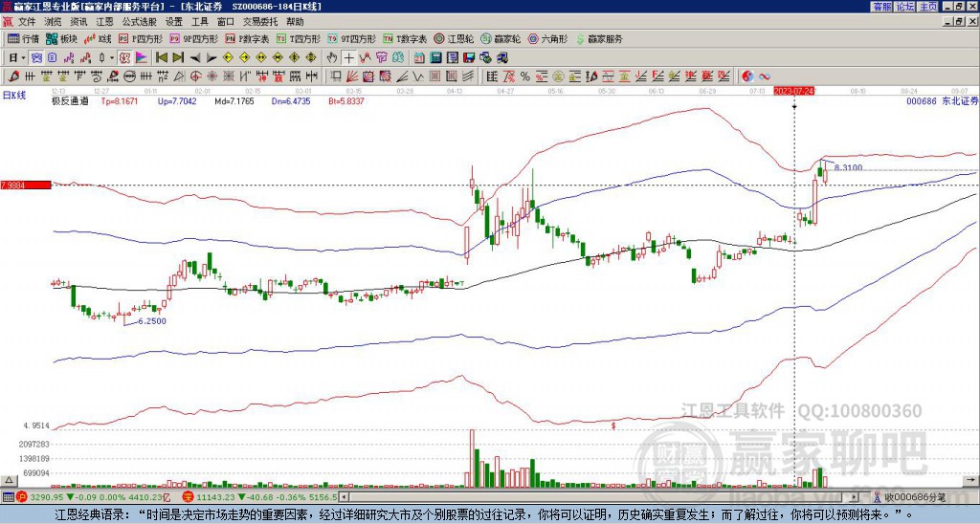Click the 极反通道 indicator name

(70, 100)
